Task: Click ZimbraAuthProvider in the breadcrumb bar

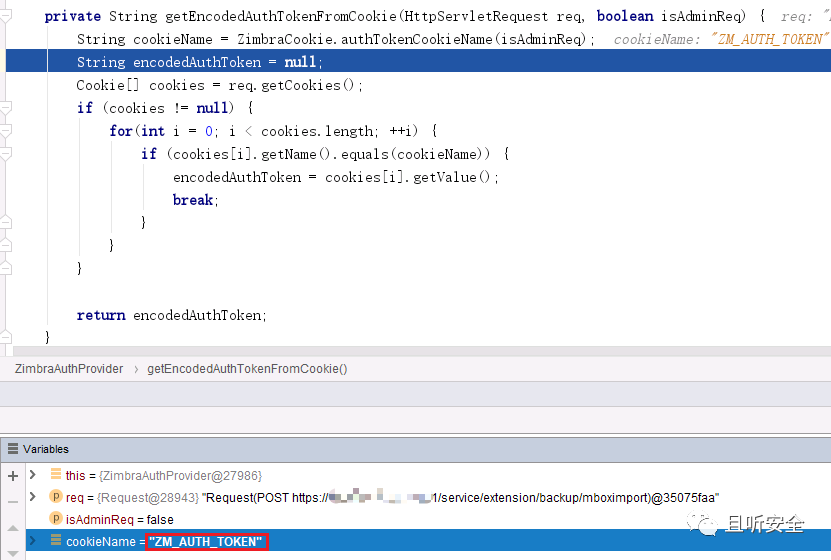Action: click(x=69, y=369)
